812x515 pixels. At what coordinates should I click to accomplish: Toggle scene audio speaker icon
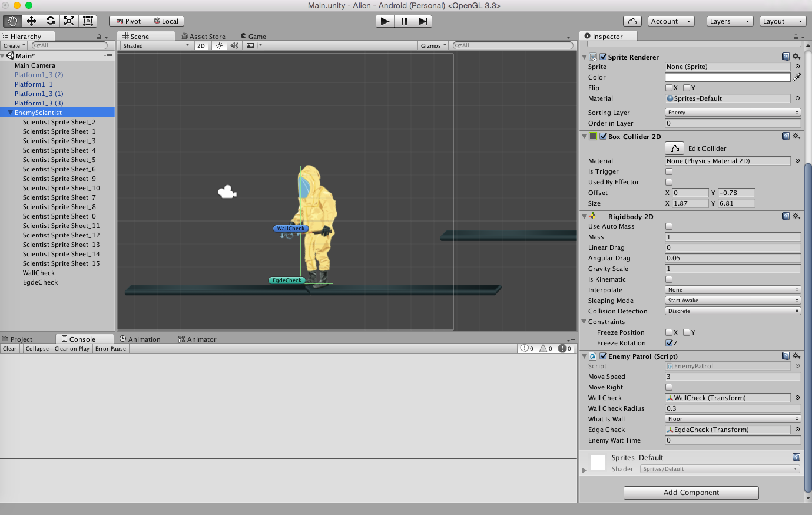[234, 45]
